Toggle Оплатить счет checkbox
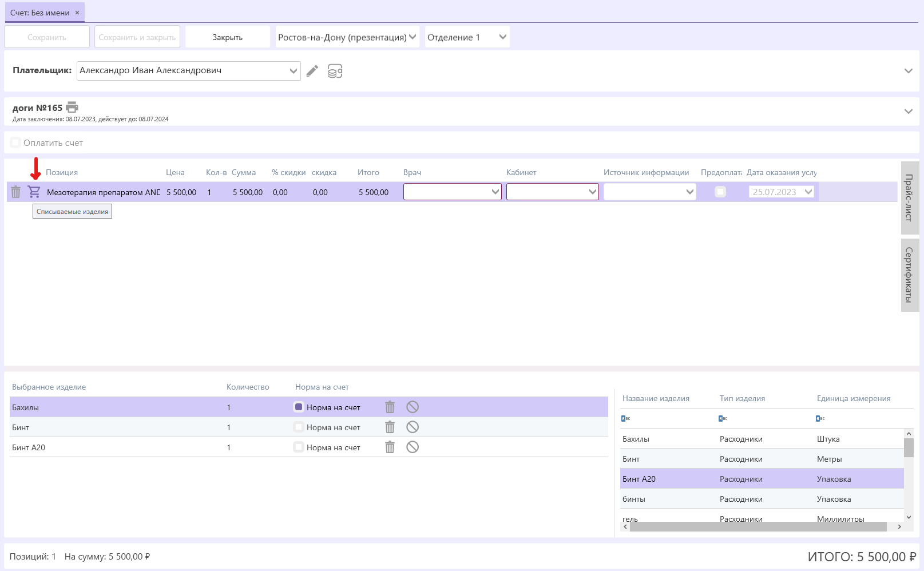924x571 pixels. pyautogui.click(x=15, y=142)
